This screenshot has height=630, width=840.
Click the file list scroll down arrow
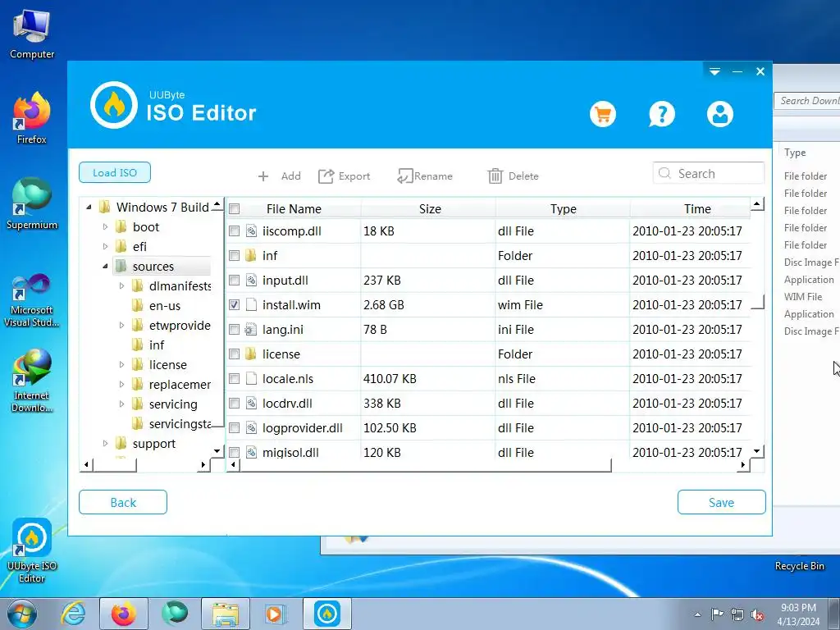757,451
